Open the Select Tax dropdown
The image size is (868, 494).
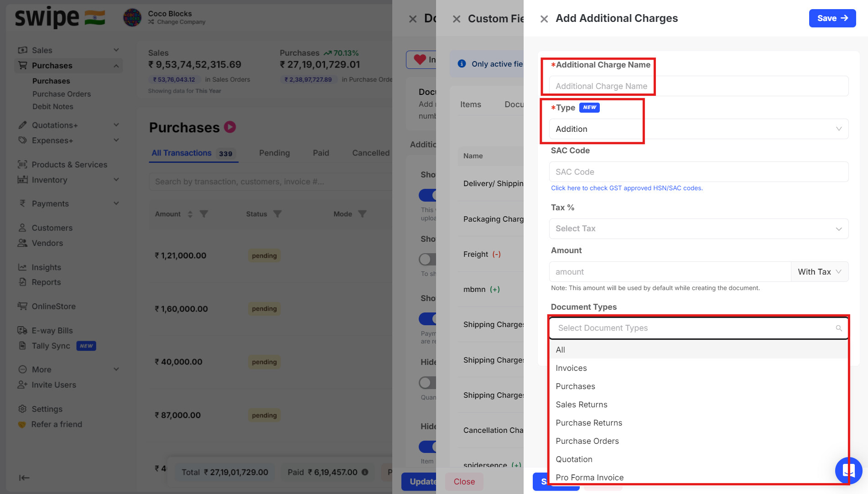tap(698, 229)
